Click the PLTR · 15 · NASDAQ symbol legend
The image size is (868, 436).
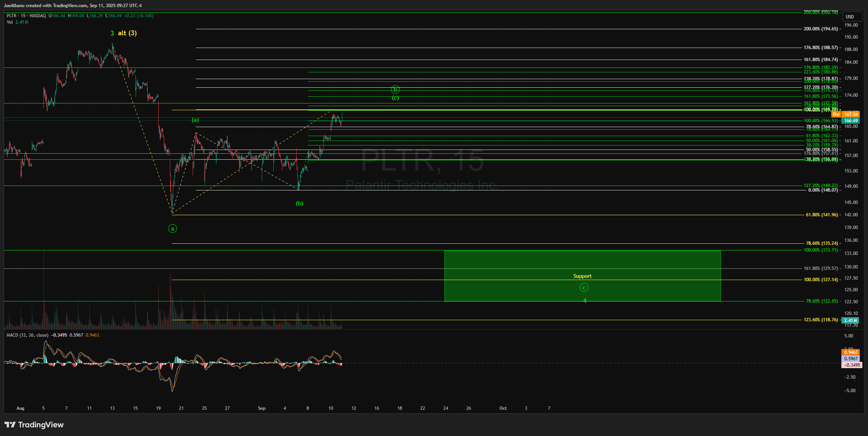coord(26,16)
